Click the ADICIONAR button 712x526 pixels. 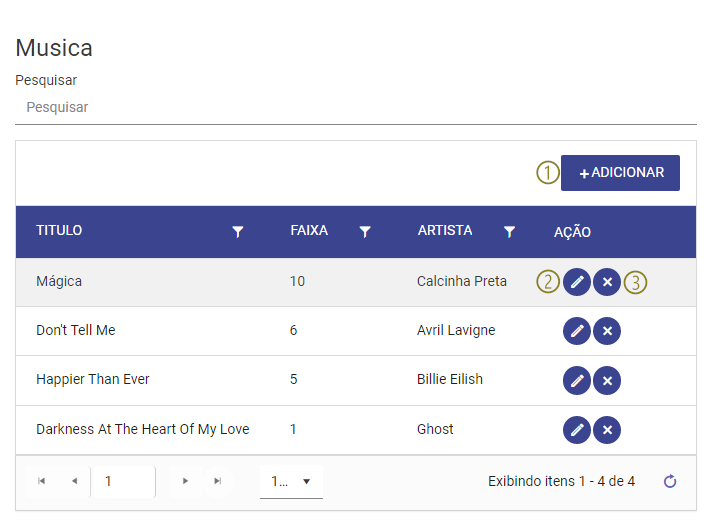point(620,173)
